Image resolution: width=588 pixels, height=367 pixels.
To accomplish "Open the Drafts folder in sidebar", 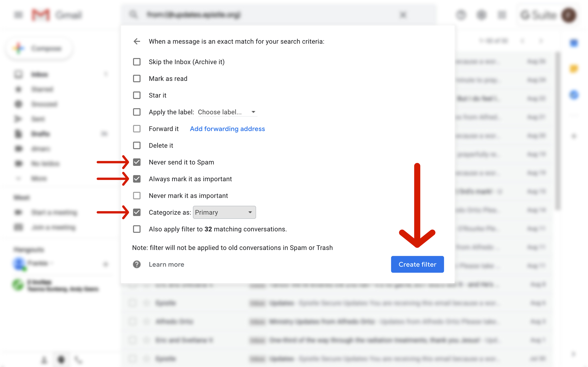I will (x=40, y=134).
